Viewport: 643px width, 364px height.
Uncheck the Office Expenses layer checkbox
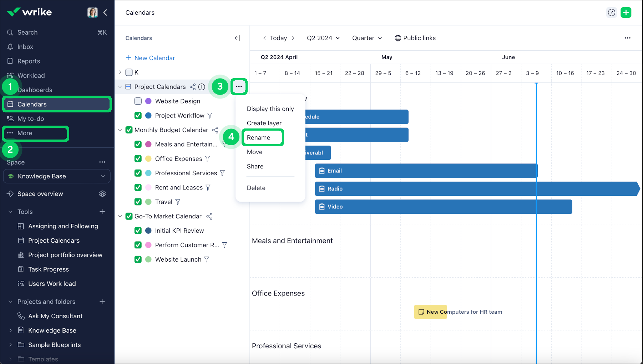pos(138,159)
